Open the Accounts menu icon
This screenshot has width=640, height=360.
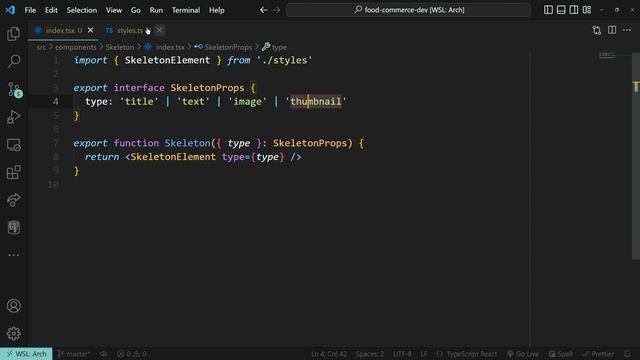click(13, 306)
